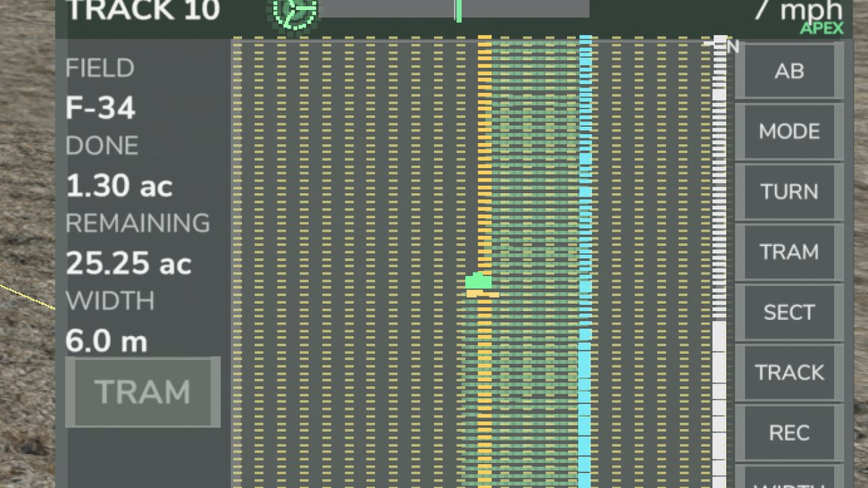This screenshot has width=868, height=488.
Task: Click the WIDTH label above 6.0 m
Action: coord(110,300)
